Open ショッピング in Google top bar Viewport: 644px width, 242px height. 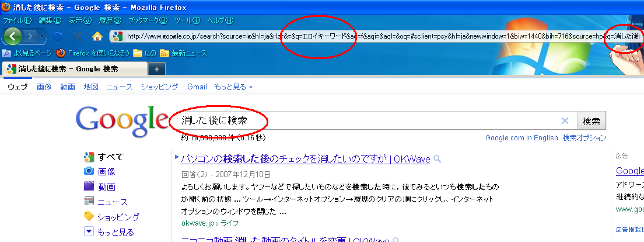pyautogui.click(x=160, y=87)
